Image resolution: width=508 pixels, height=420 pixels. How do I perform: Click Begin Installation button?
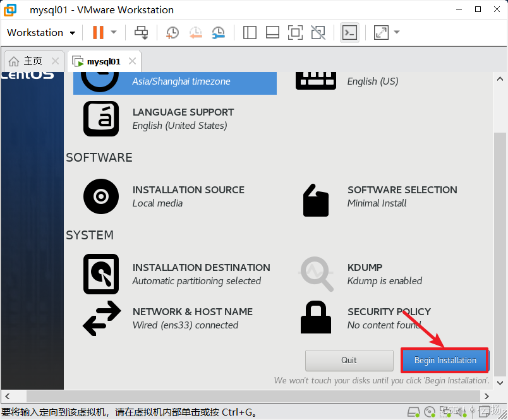click(445, 361)
